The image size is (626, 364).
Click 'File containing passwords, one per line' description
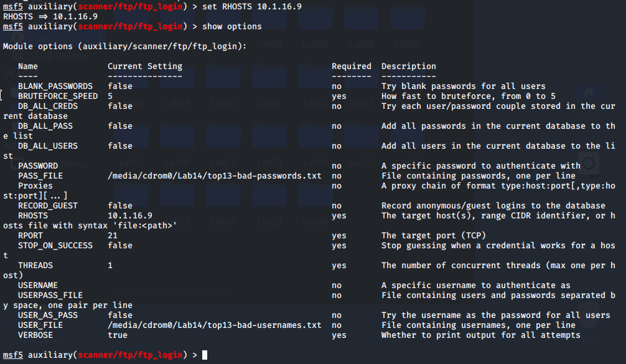479,176
